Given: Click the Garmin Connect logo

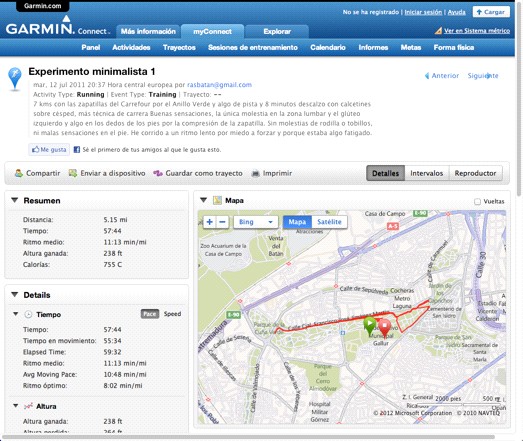Looking at the screenshot, I should tap(57, 27).
